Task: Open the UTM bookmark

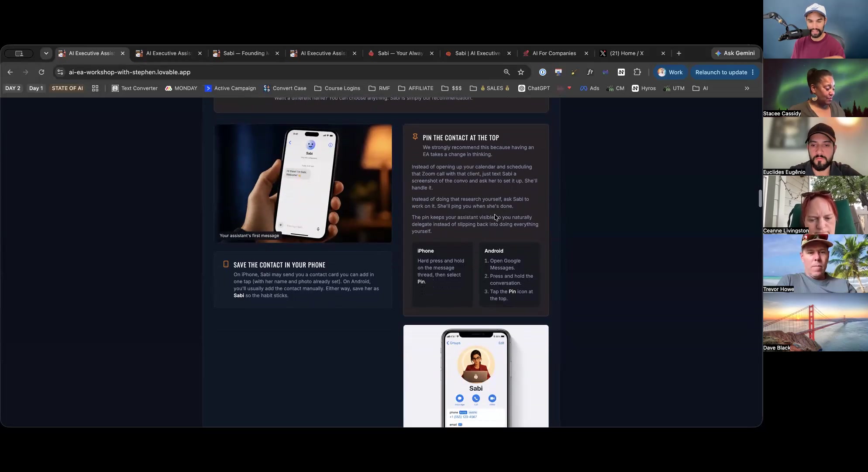Action: pyautogui.click(x=674, y=88)
